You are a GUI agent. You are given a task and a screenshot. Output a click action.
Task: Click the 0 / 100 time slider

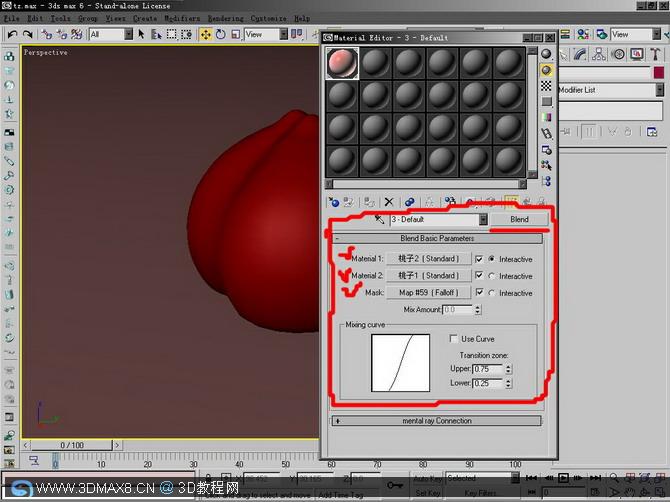click(72, 445)
